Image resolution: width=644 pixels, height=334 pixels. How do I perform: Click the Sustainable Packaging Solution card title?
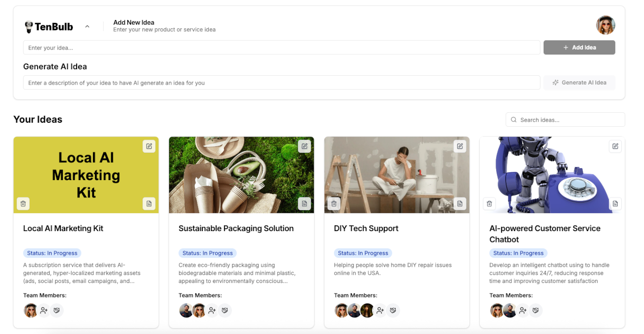click(236, 229)
